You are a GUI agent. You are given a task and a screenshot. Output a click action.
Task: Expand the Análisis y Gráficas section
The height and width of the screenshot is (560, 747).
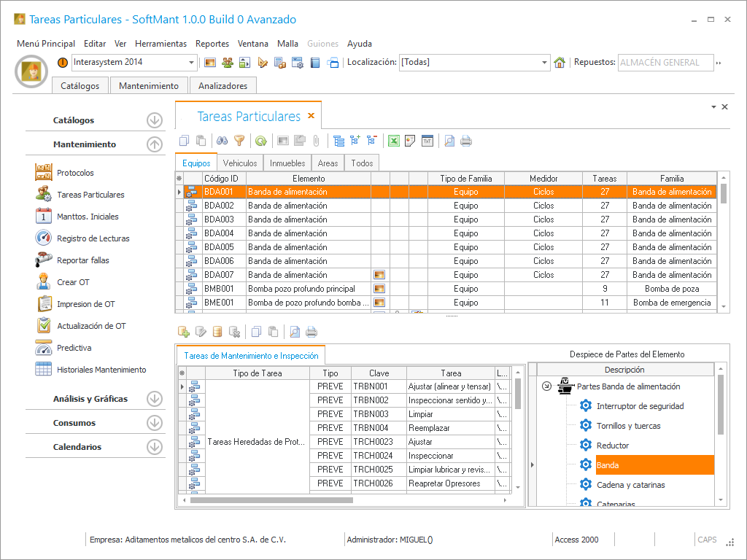click(154, 399)
